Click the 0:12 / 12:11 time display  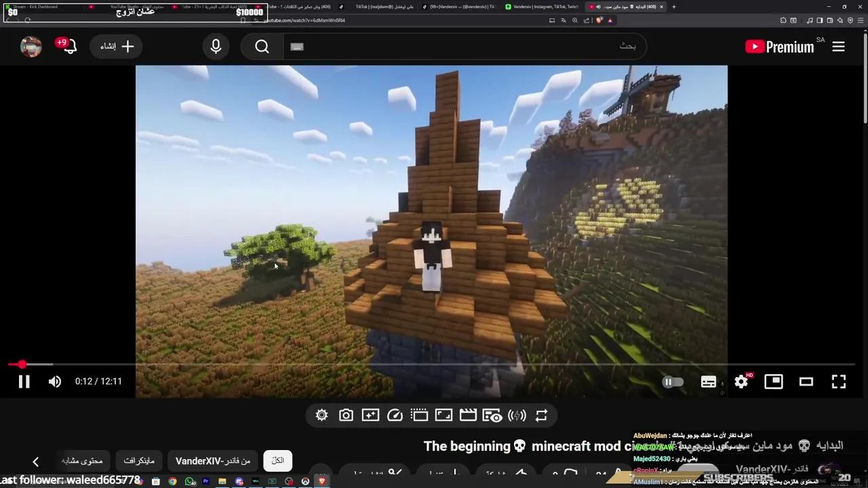[x=98, y=382]
